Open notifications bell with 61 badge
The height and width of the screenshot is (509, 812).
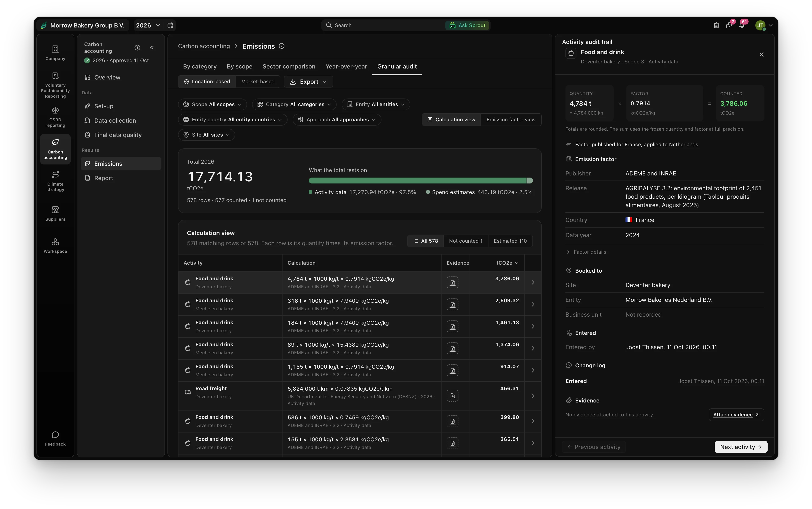pos(742,25)
